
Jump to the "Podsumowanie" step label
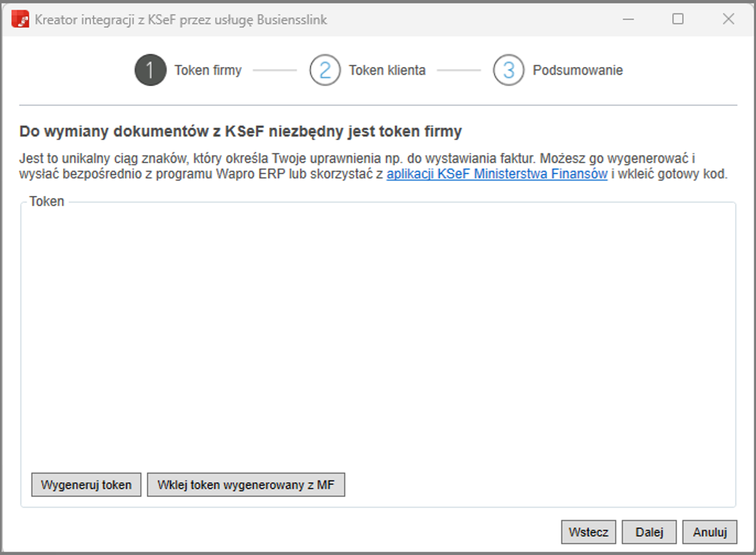(577, 70)
